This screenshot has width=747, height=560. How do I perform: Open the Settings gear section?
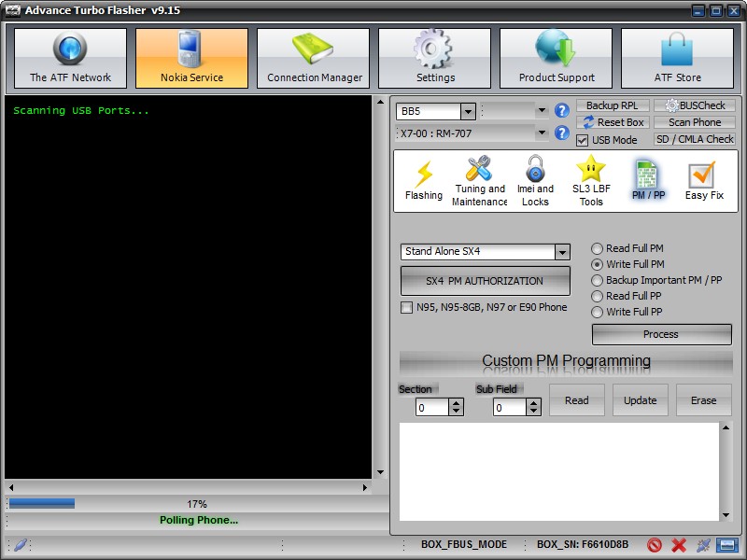(434, 59)
